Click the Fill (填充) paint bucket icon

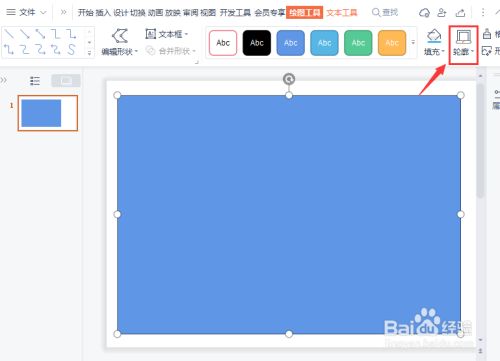434,36
